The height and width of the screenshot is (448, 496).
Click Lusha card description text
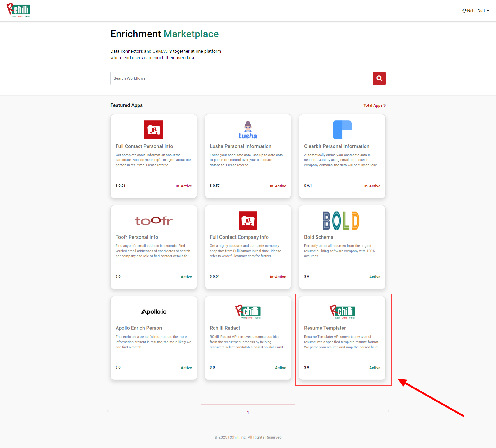246,160
